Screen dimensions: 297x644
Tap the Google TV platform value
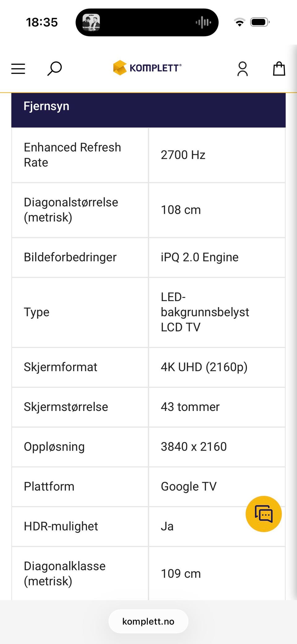click(x=189, y=487)
